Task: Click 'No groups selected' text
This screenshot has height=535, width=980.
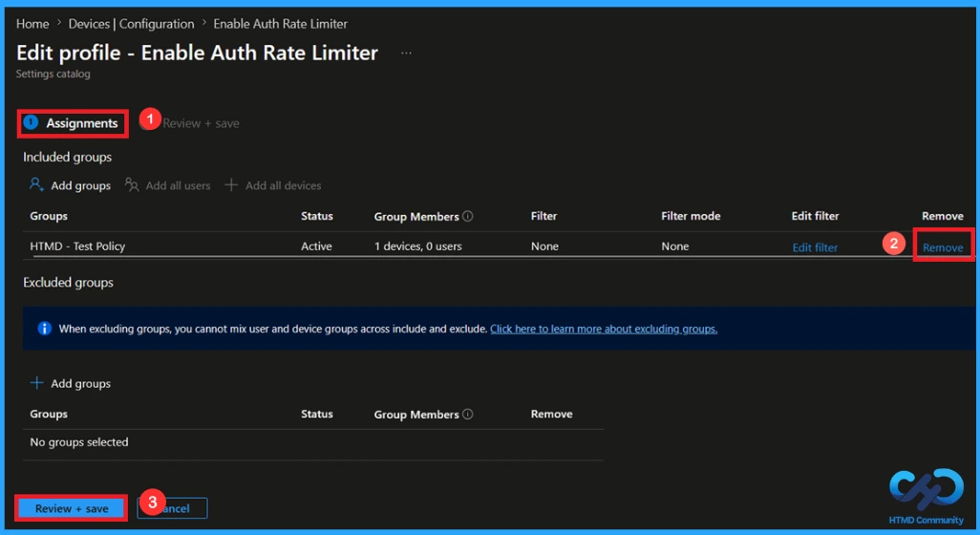Action: pos(79,442)
